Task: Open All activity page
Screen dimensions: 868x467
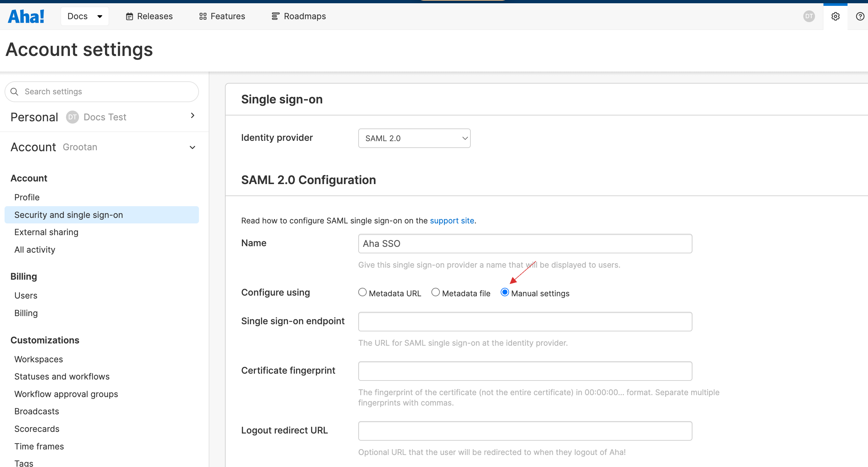Action: [x=35, y=250]
